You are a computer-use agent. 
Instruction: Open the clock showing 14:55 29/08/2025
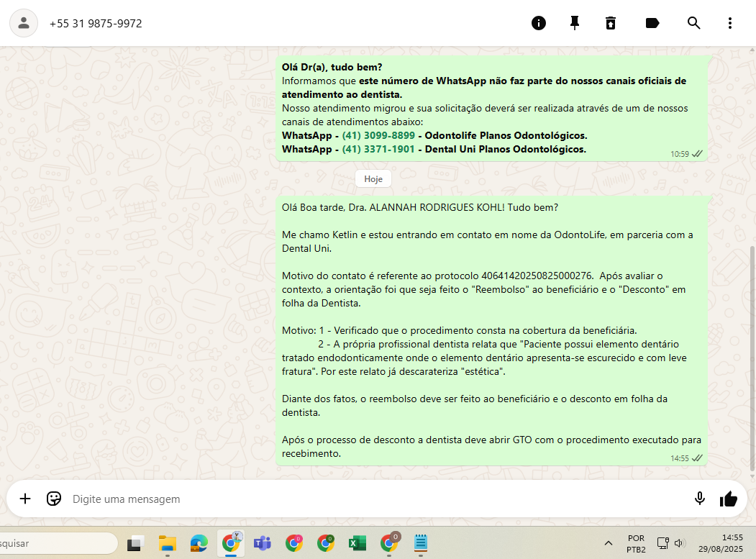[720, 544]
